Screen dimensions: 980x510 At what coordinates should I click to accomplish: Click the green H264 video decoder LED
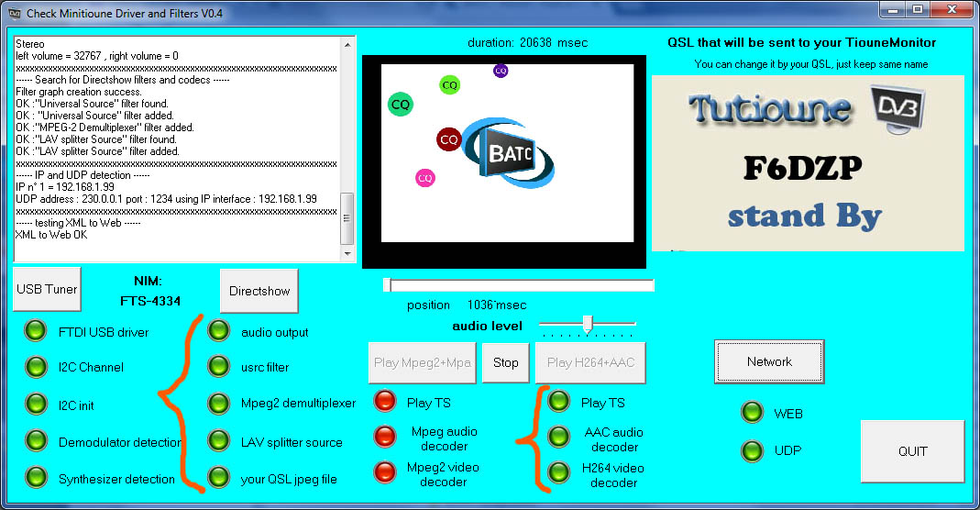click(x=558, y=473)
